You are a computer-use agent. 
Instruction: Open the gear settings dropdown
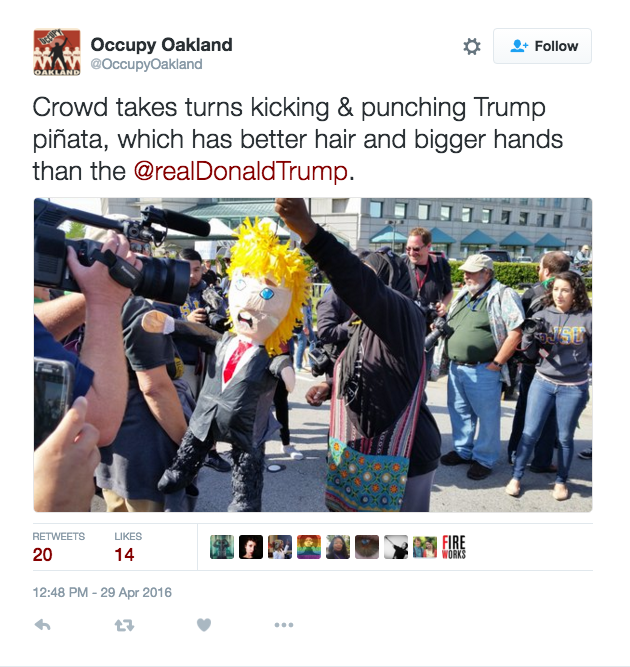(472, 46)
